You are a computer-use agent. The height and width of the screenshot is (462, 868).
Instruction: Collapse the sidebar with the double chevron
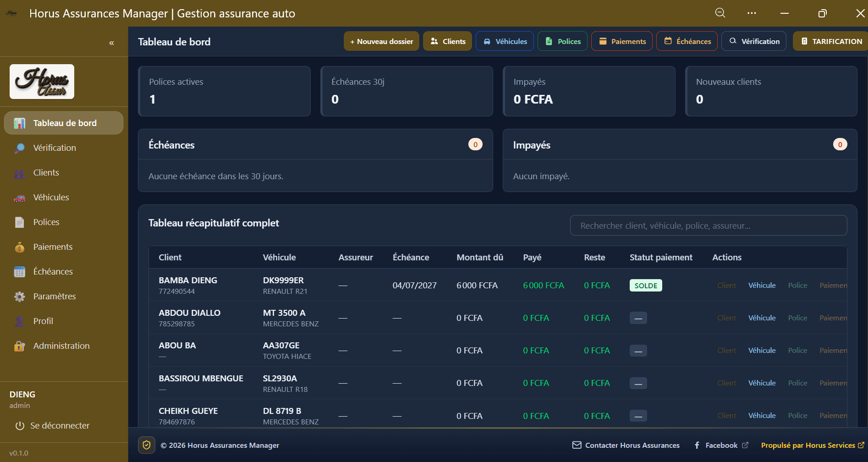(111, 43)
